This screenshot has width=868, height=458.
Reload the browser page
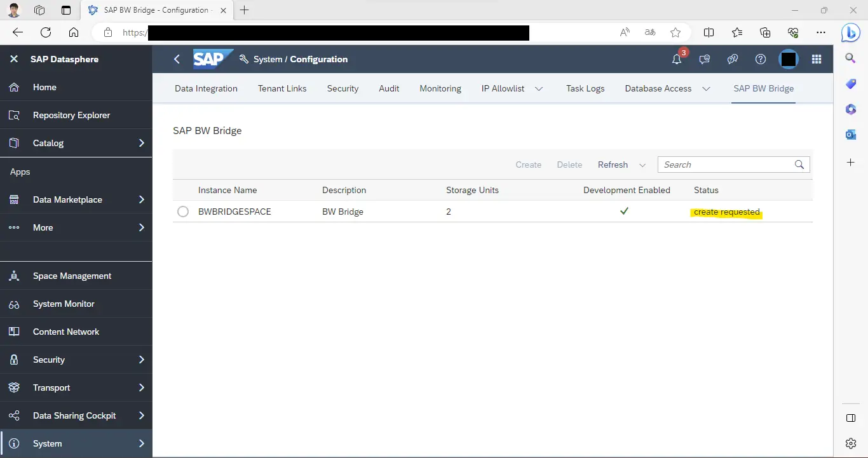click(x=46, y=32)
